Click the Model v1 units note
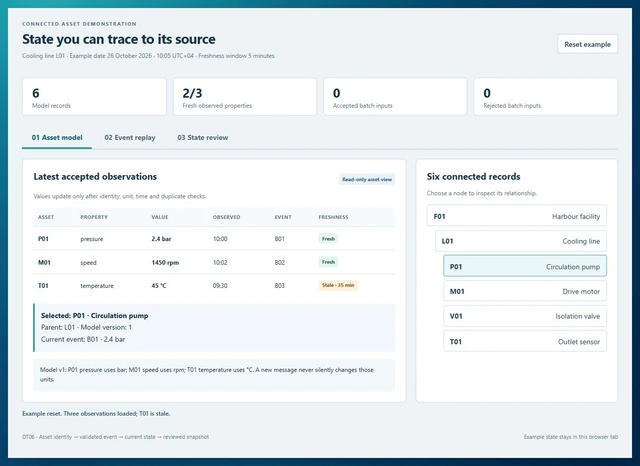This screenshot has height=466, width=640. coord(214,375)
